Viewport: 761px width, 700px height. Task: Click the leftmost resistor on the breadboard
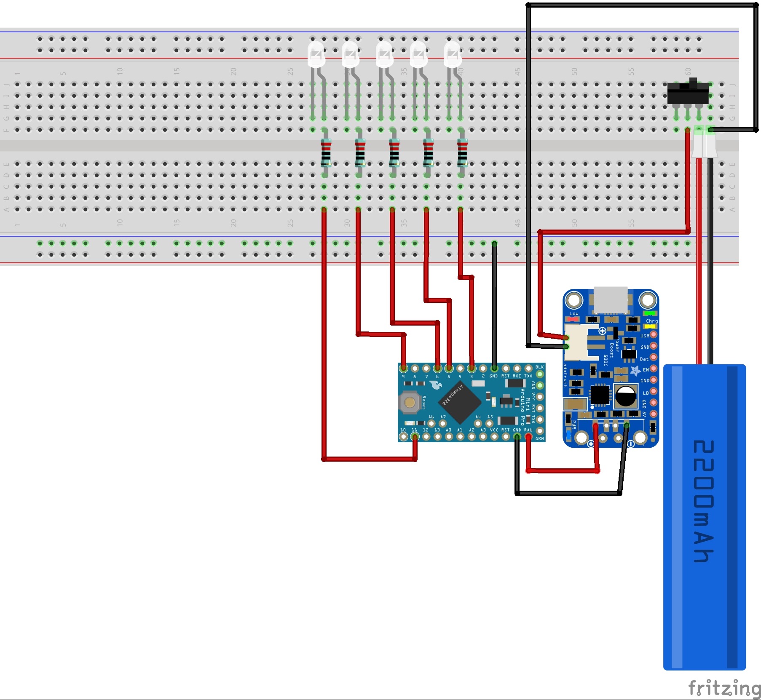click(x=325, y=153)
